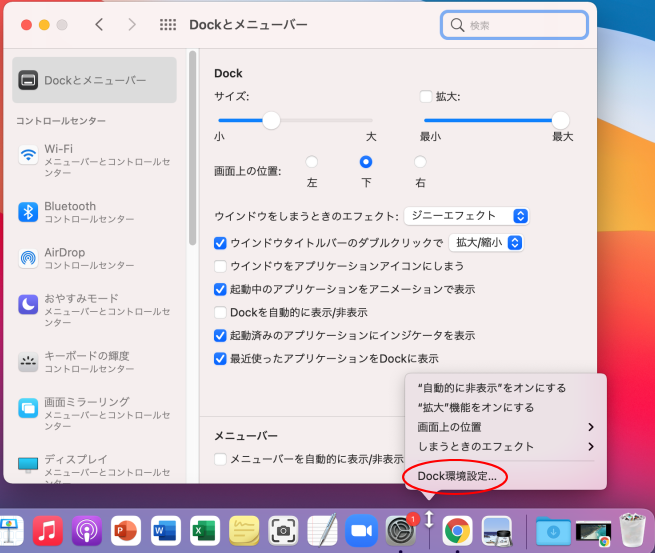This screenshot has height=553, width=655.
Task: Choose 右 for Dock position
Action: click(x=420, y=162)
